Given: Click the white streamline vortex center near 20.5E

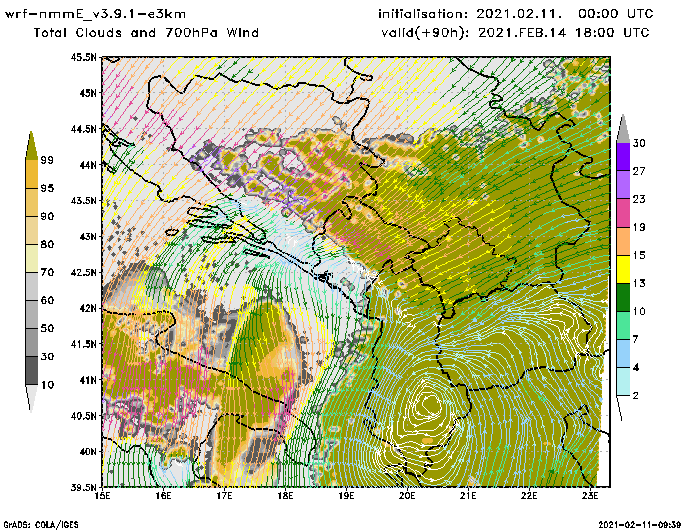Looking at the screenshot, I should (431, 404).
